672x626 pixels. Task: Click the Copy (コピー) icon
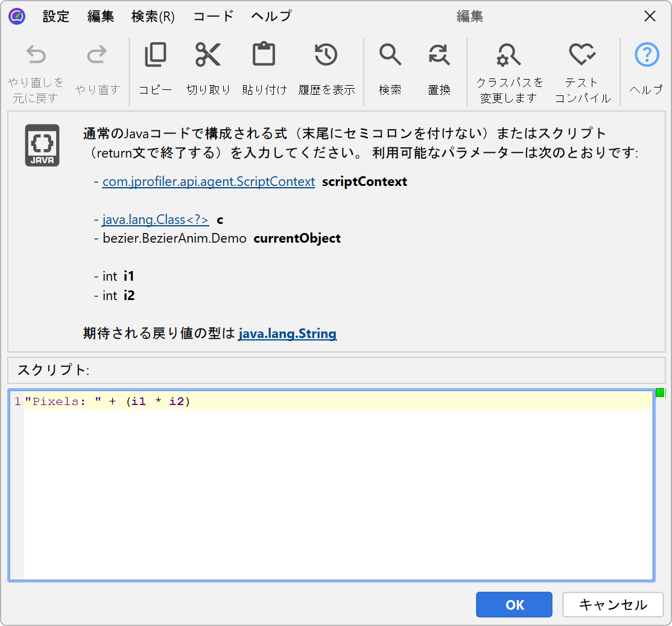tap(156, 56)
